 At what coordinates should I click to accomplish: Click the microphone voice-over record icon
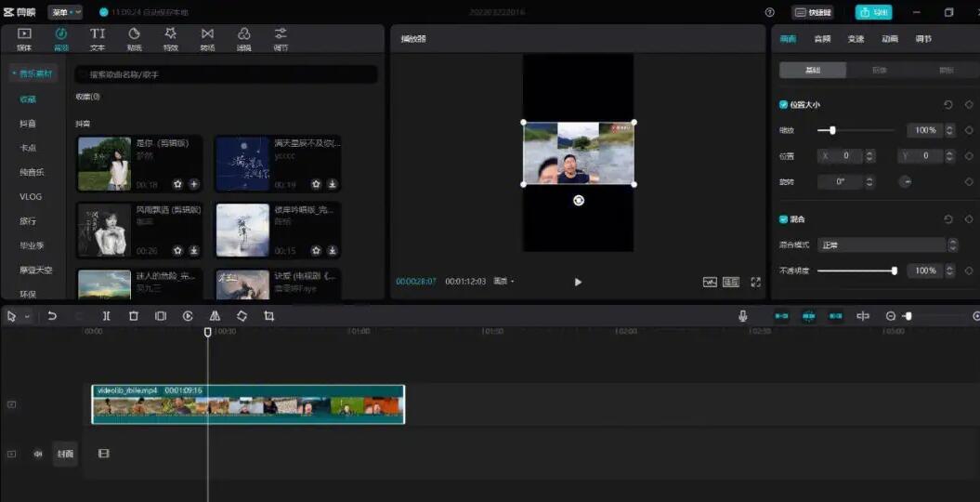(x=743, y=316)
